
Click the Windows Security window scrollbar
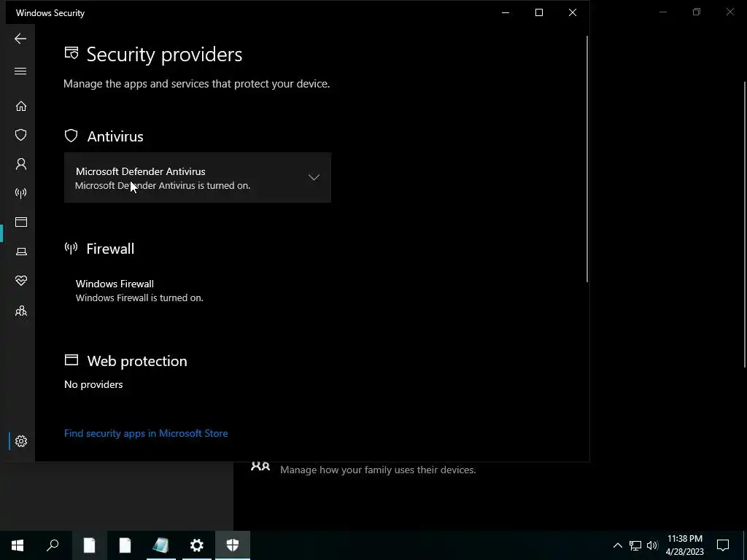[x=587, y=158]
